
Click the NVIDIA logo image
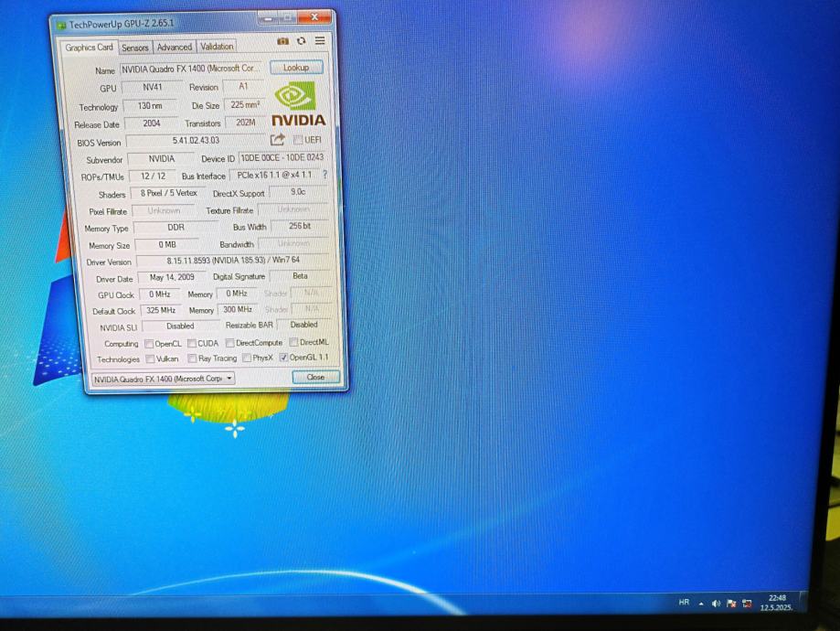(297, 104)
